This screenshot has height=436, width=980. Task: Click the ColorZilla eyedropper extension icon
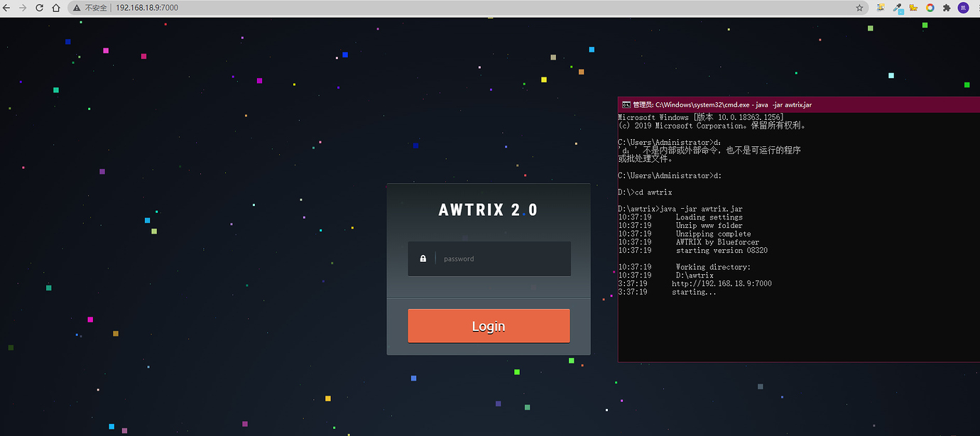(x=897, y=8)
